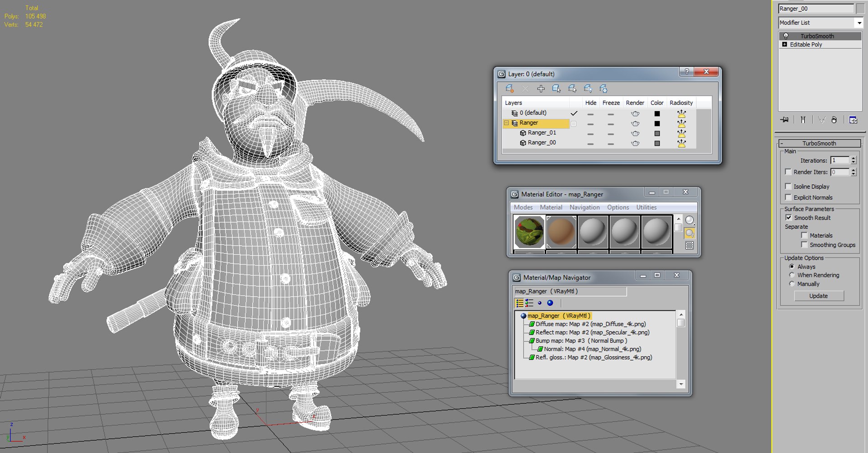Click gray color swatch for Ranger_01
Image resolution: width=868 pixels, height=453 pixels.
tap(657, 133)
